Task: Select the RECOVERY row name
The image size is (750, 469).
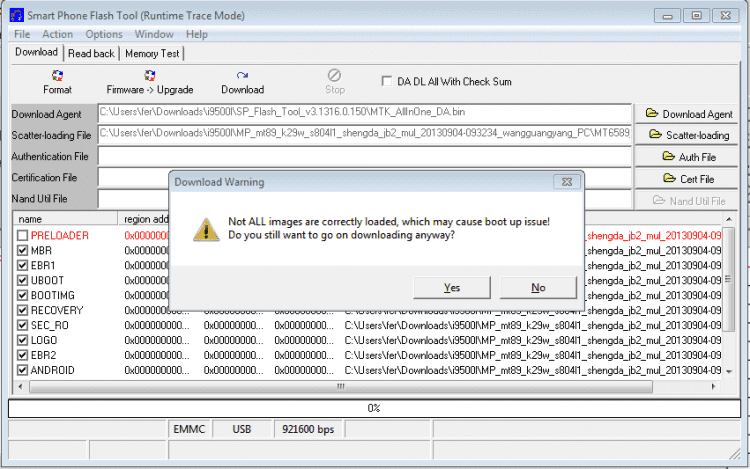Action: [57, 310]
